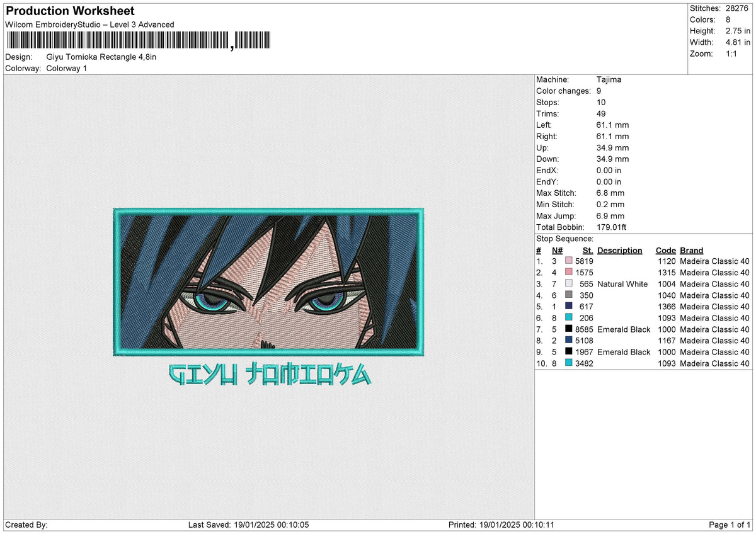This screenshot has height=534, width=756.
Task: Click 'Last Saved: 19/01/2025 00:10:05' footer
Action: tap(248, 525)
